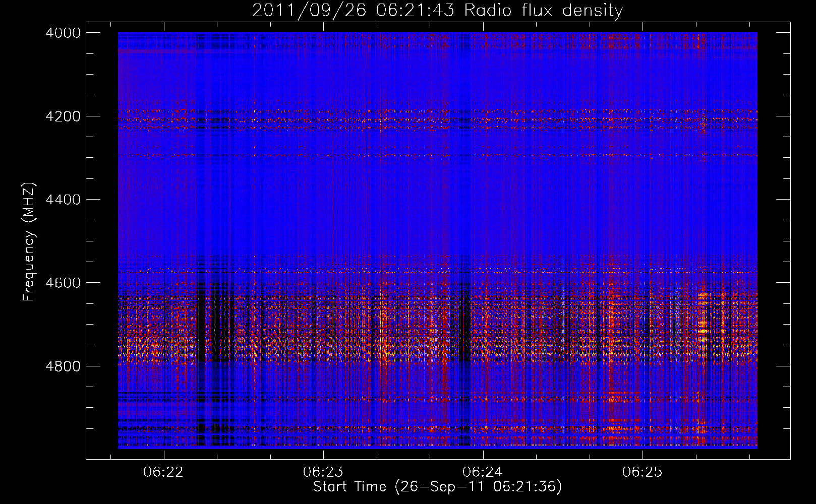
Task: Click the 'Start Time (26-Sep-11 06:21:36)' label
Action: [x=437, y=487]
